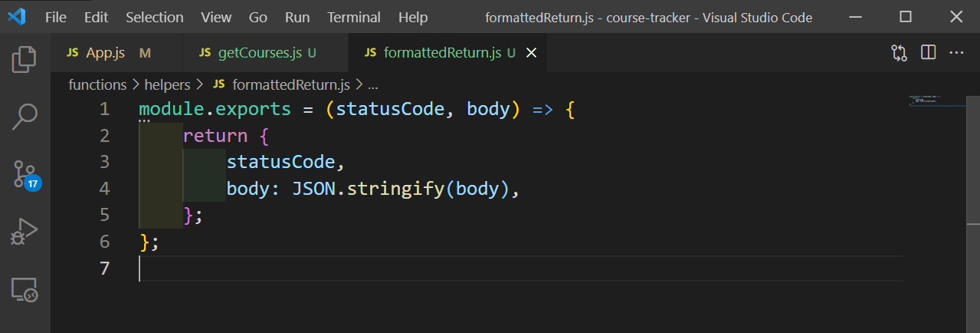Open the Remote Explorer view
This screenshot has height=333, width=980.
tap(25, 289)
